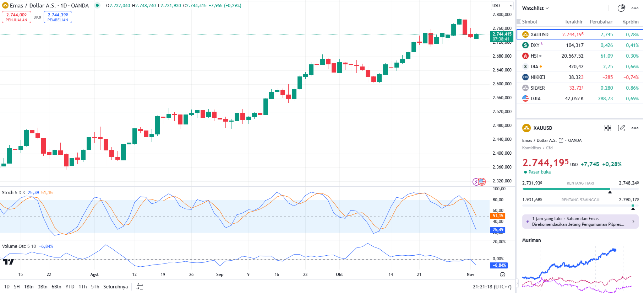Click the add symbol plus icon in Watchlist
Image resolution: width=644 pixels, height=293 pixels.
click(x=608, y=8)
